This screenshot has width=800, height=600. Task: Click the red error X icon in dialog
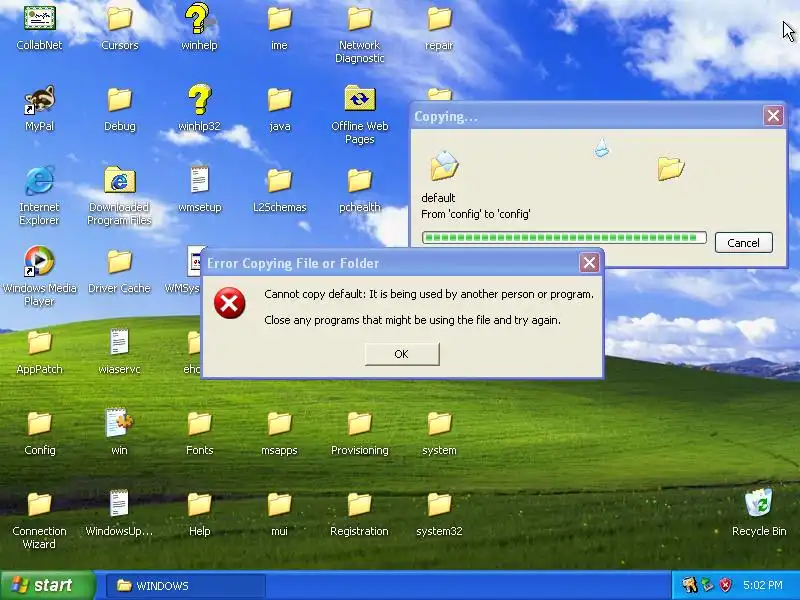(230, 303)
